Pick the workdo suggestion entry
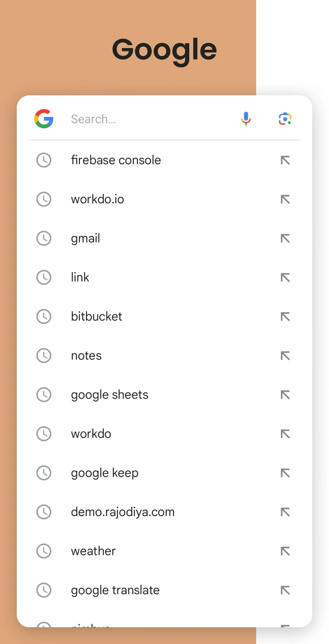 (164, 434)
